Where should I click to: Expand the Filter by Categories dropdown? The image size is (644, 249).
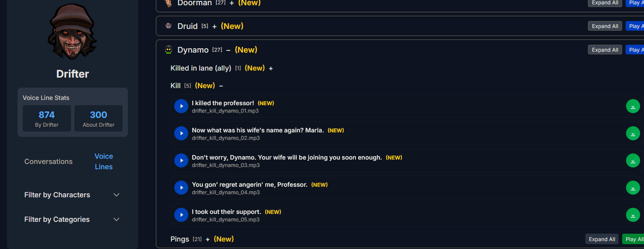72,219
